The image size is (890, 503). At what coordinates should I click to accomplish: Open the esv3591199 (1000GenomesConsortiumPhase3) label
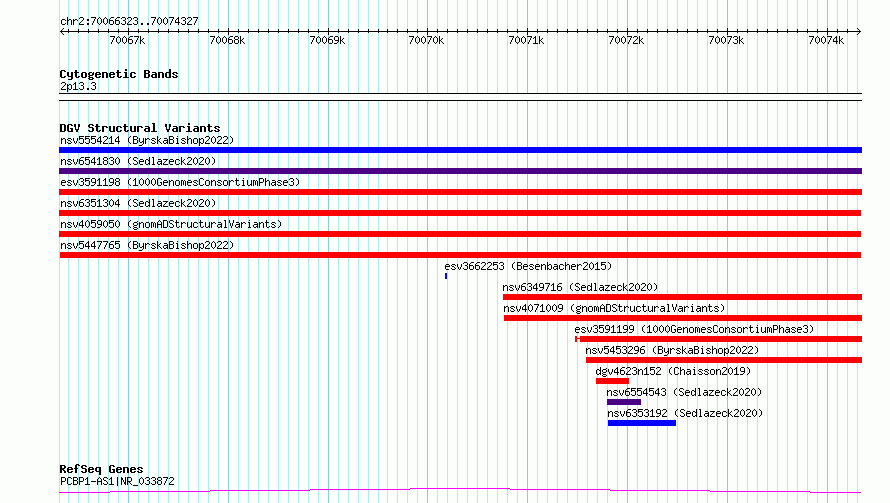[x=694, y=329]
